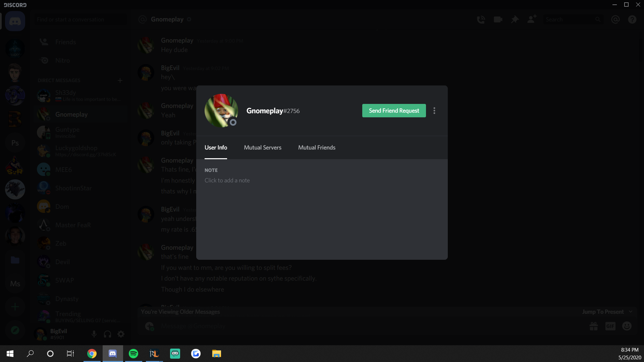Viewport: 644px width, 362px height.
Task: Open the Discord home button
Action: [x=15, y=21]
